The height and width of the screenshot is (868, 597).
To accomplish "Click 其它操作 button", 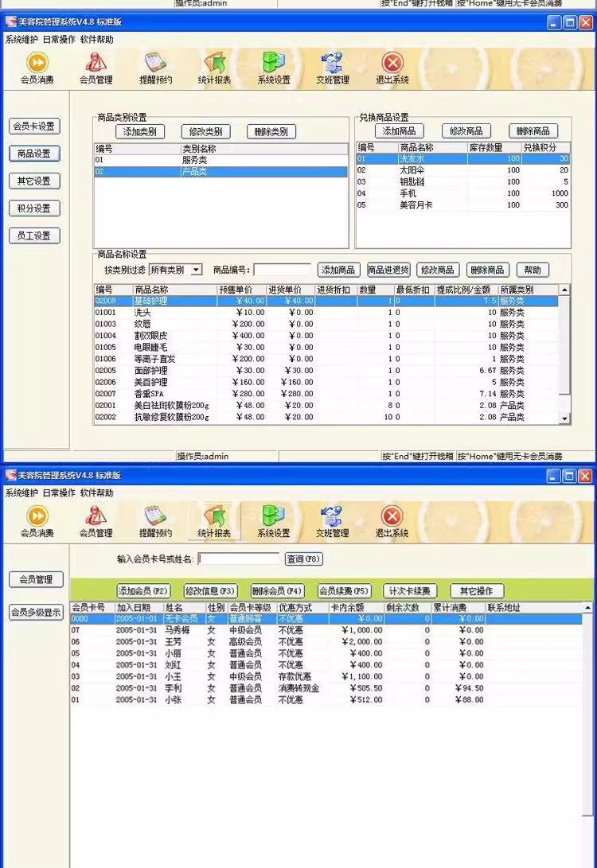I will pos(476,591).
